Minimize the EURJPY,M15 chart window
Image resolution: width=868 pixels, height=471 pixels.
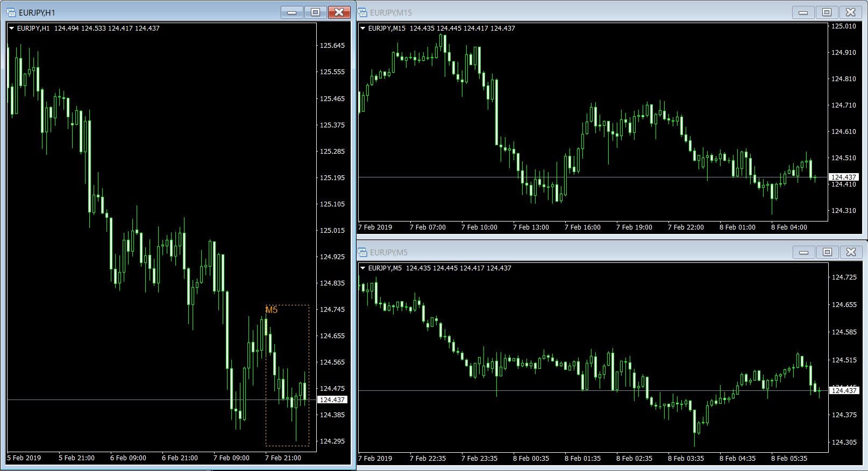click(803, 12)
